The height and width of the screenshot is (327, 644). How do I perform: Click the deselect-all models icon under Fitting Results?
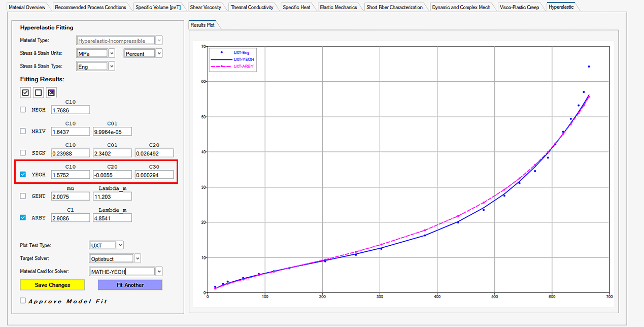[x=37, y=92]
